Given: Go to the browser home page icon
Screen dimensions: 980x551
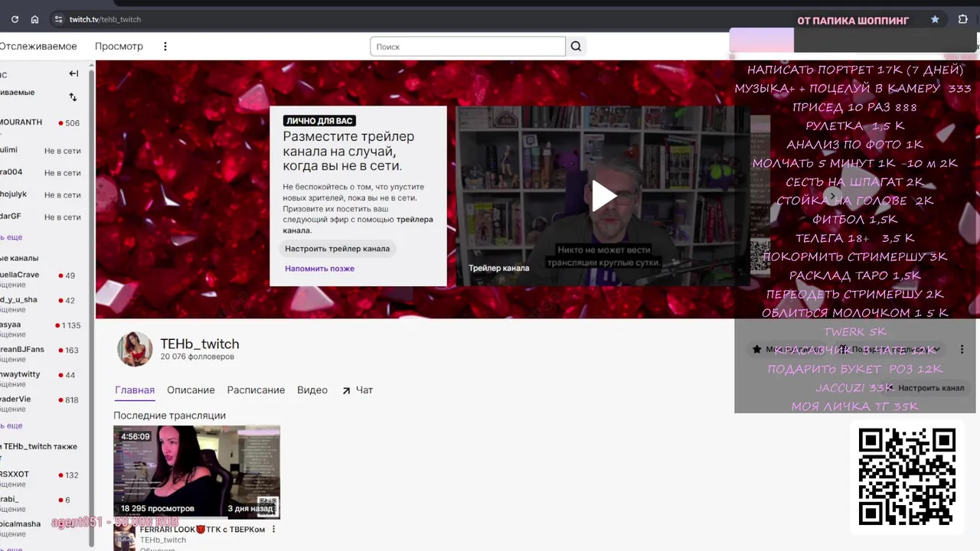Looking at the screenshot, I should [x=34, y=19].
